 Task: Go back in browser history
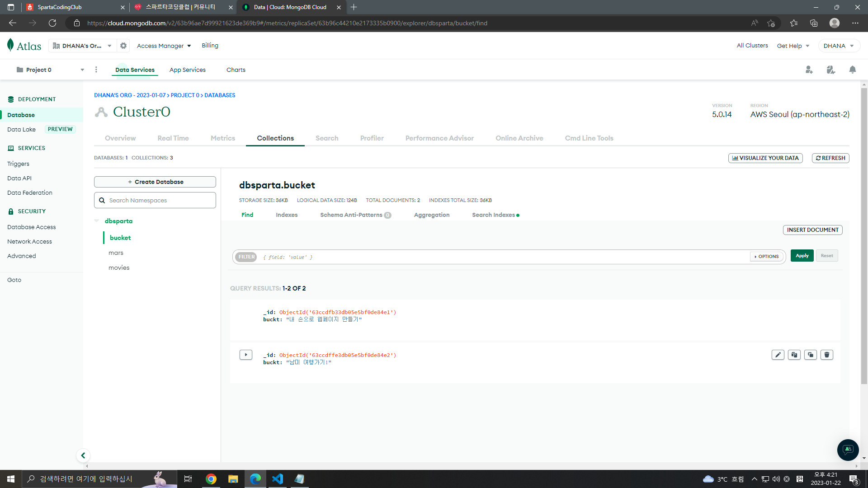13,23
